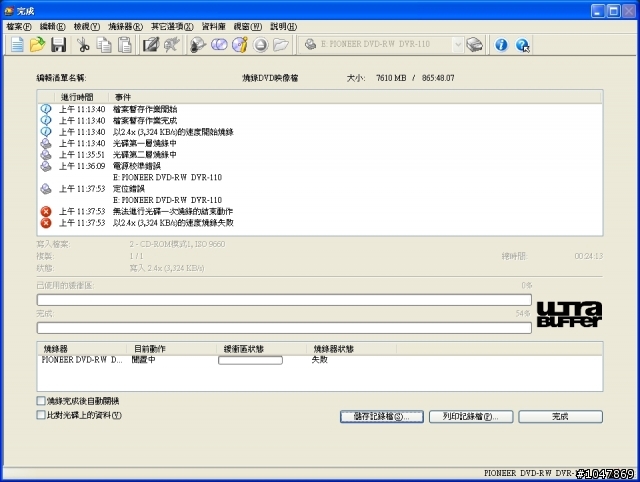
Task: Open compilation info via the pencil notepad icon
Action: (150, 44)
